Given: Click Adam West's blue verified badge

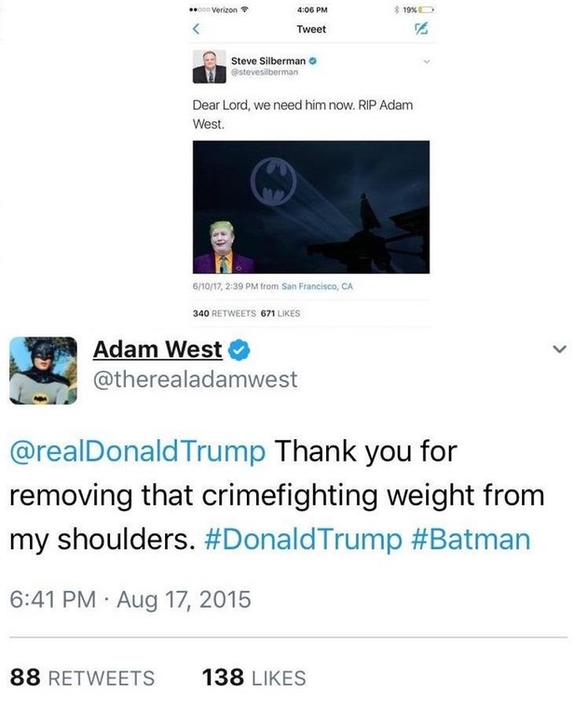Looking at the screenshot, I should coord(239,351).
